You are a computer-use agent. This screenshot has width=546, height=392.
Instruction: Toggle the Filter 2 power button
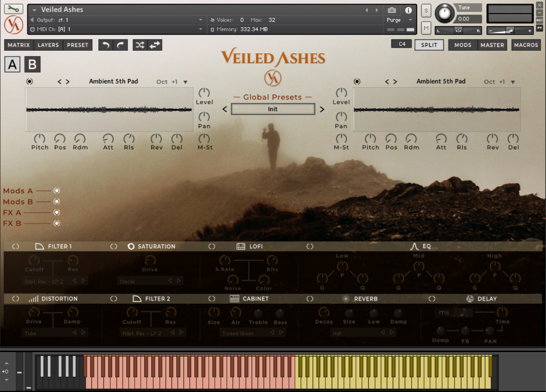point(114,298)
